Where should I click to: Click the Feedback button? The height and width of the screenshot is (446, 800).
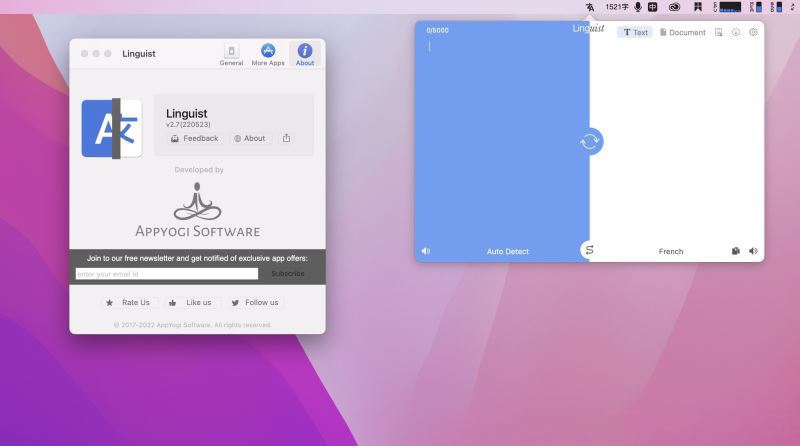194,138
